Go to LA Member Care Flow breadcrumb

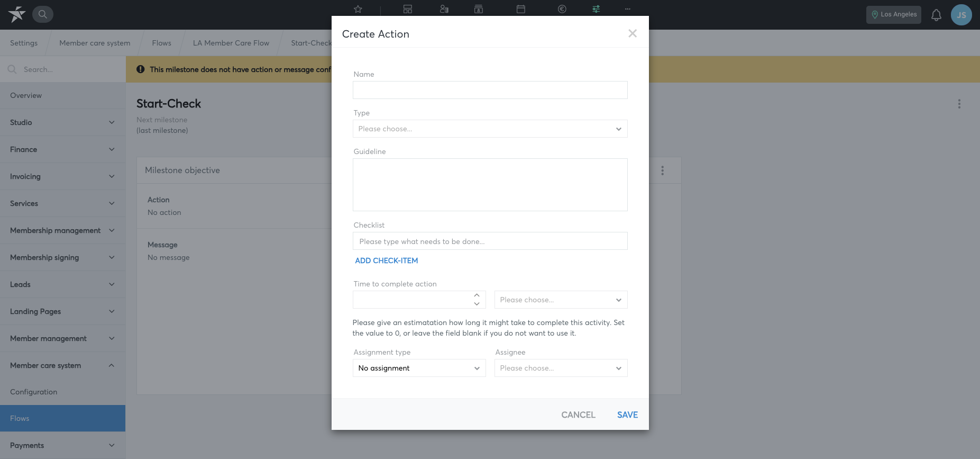click(x=231, y=43)
